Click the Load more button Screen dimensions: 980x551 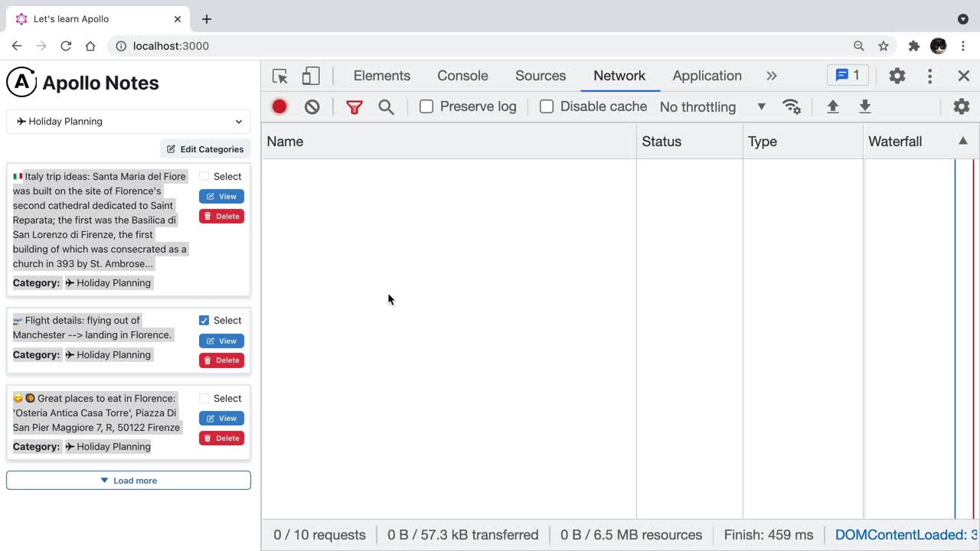(129, 481)
